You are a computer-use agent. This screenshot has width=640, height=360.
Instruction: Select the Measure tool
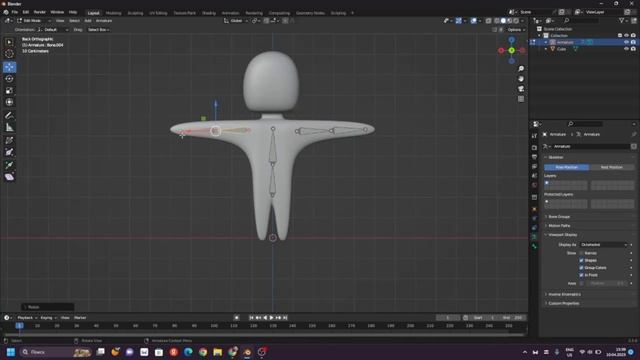9,128
